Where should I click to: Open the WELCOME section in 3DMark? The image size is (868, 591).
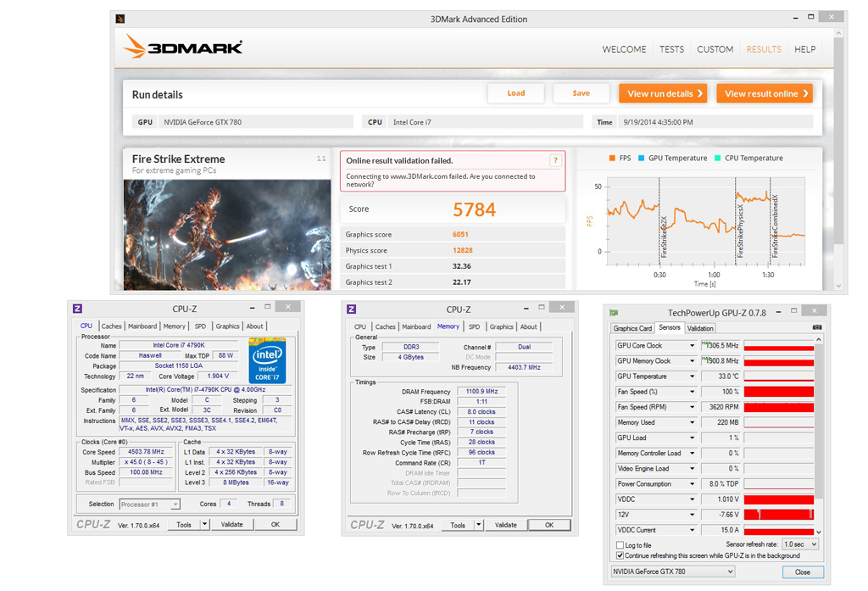[624, 49]
